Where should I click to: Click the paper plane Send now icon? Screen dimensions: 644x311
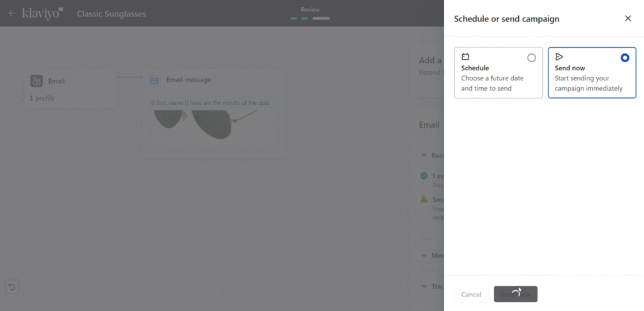point(559,57)
